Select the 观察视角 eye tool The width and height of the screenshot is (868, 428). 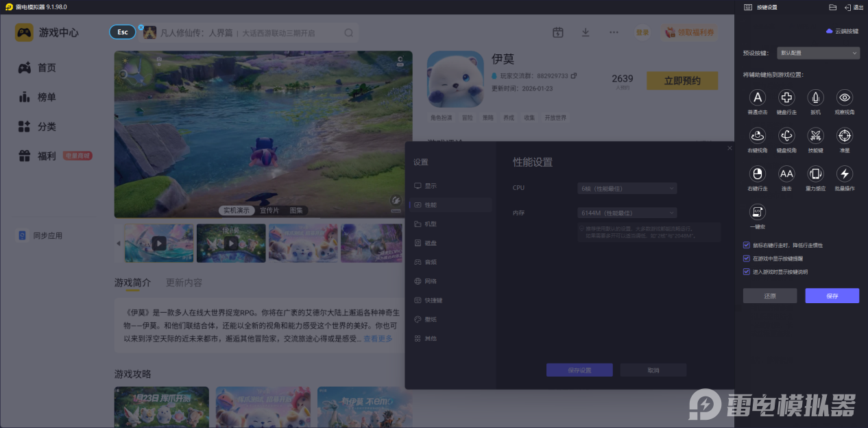(x=845, y=97)
